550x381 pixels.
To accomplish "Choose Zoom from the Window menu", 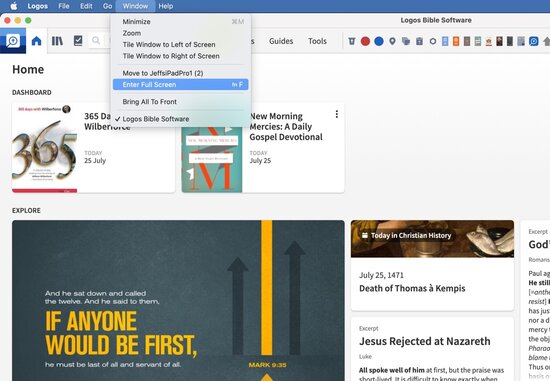I will (181, 33).
